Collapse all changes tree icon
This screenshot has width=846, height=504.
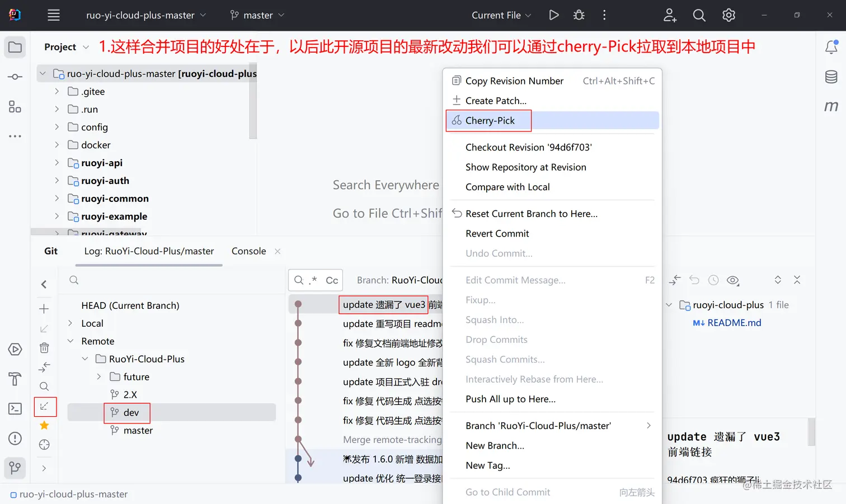coord(797,280)
